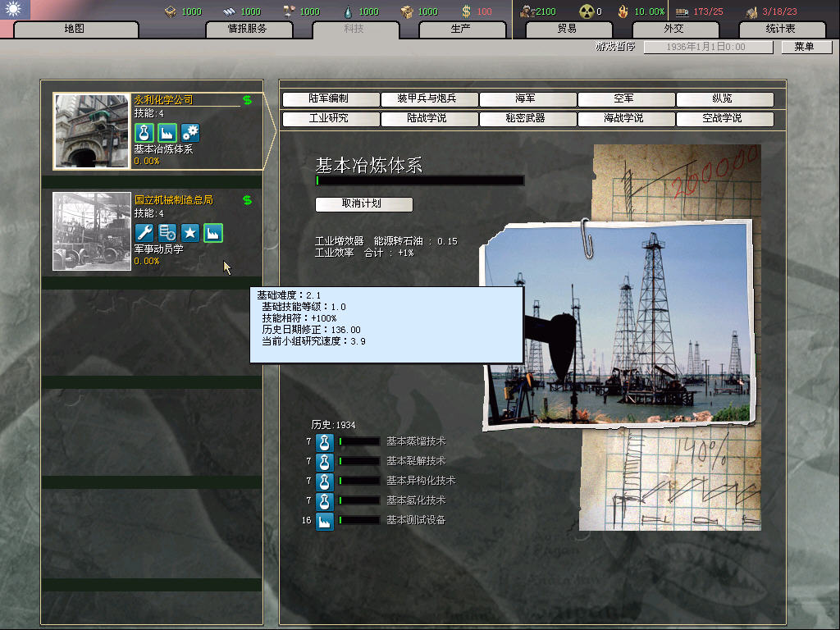Click chemistry flask icon of 永利化学公司

coord(144,133)
